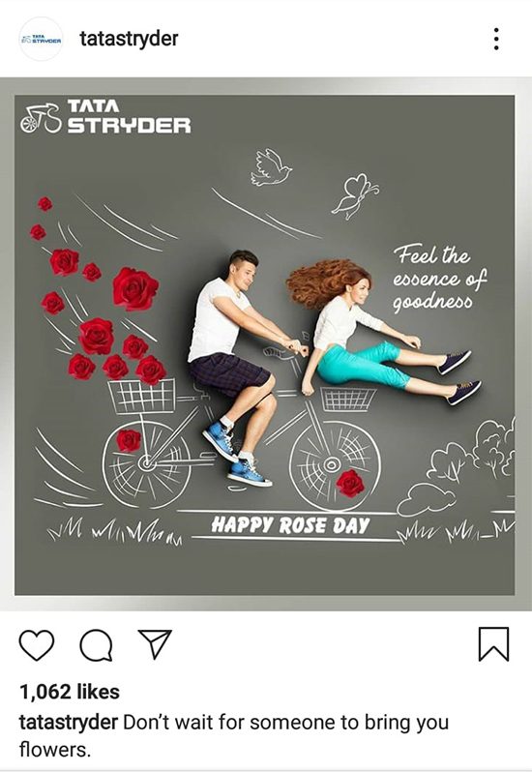The height and width of the screenshot is (772, 532).
Task: Open the tatastryder profile picture
Action: pyautogui.click(x=42, y=39)
